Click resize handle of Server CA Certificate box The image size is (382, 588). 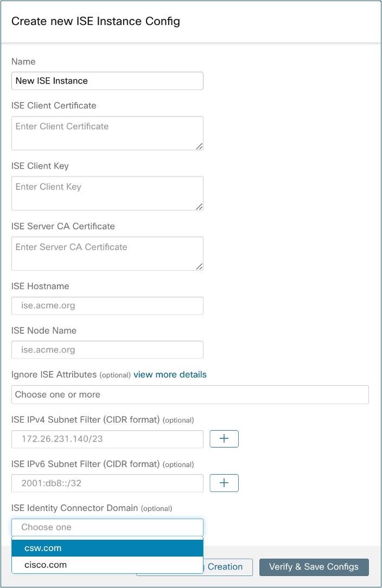[199, 267]
